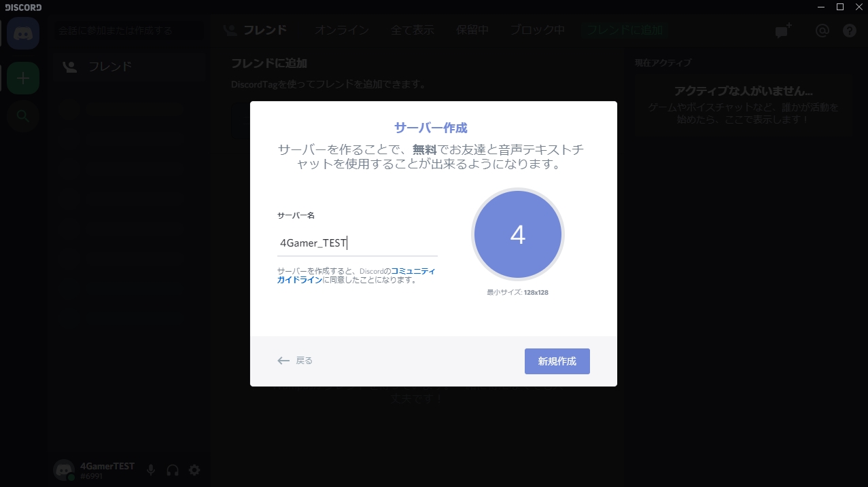This screenshot has width=868, height=487.
Task: Open server discovery search icon in sidebar
Action: point(23,116)
